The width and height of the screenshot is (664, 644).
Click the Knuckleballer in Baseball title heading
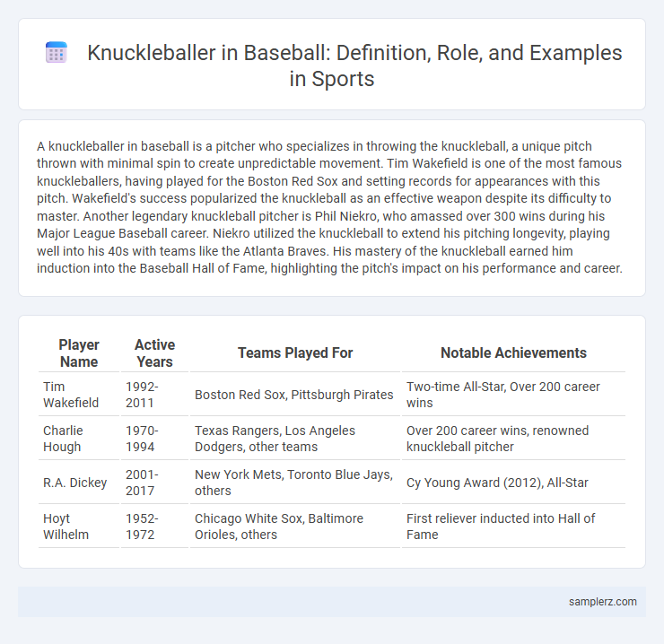click(354, 65)
